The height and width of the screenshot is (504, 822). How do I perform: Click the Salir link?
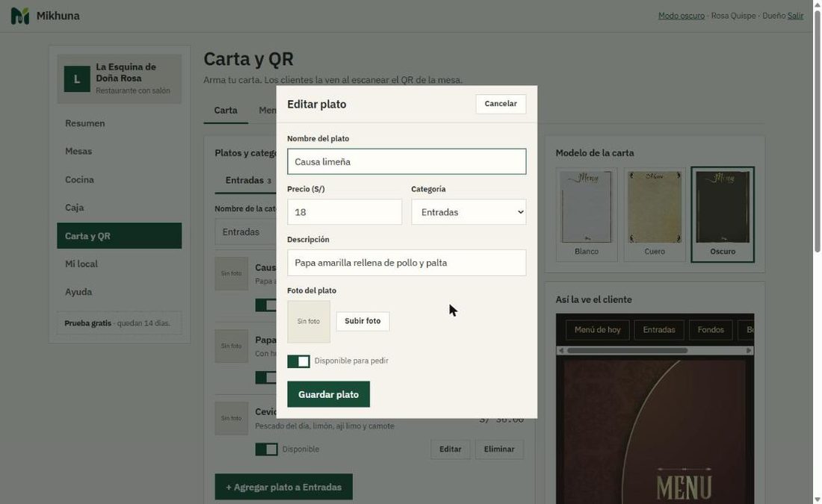pyautogui.click(x=795, y=16)
